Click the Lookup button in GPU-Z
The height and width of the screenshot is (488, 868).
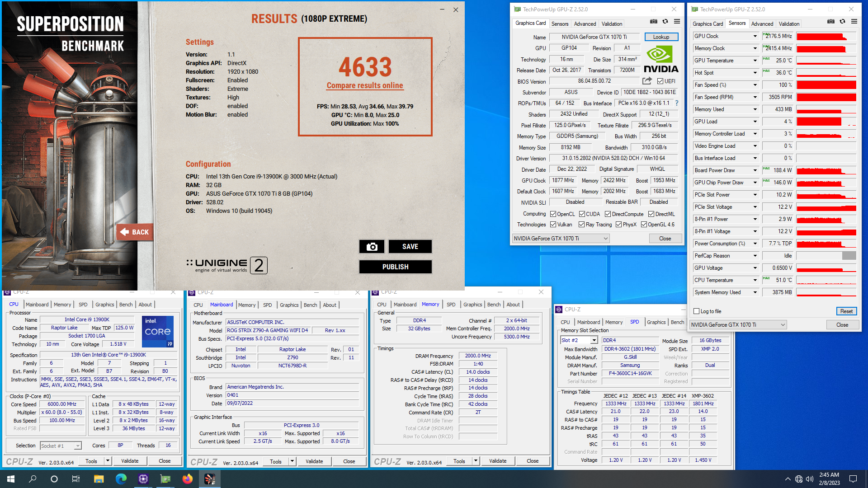tap(661, 37)
